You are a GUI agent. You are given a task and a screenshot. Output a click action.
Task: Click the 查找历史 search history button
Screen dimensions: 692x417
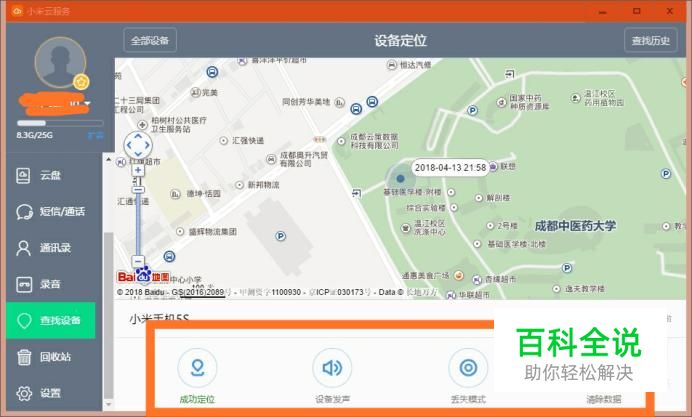(x=651, y=40)
